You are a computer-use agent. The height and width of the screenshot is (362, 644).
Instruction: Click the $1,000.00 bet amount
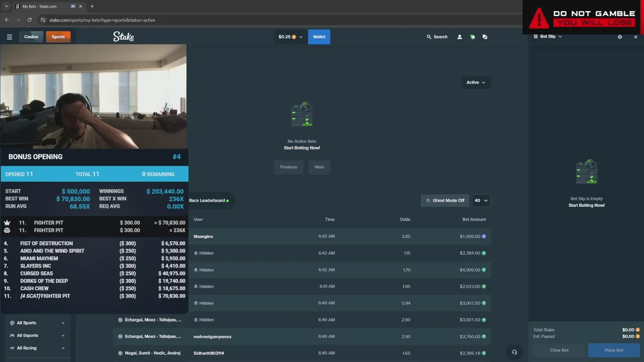(470, 236)
